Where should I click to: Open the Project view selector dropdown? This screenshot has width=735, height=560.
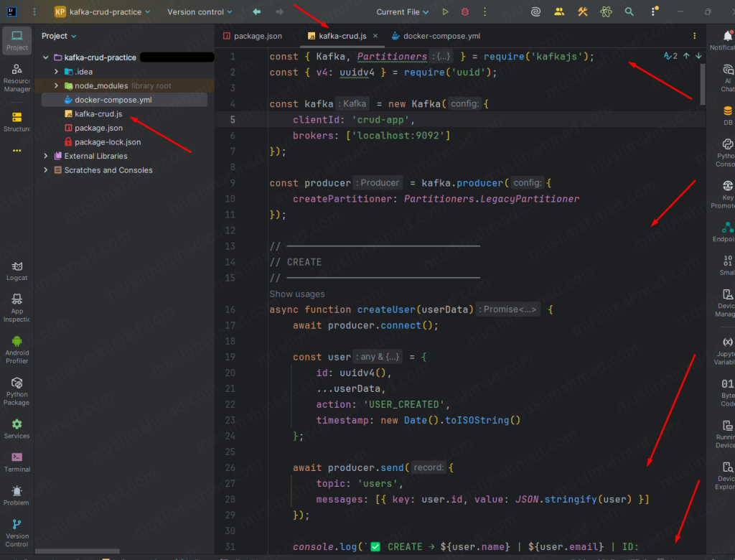[59, 36]
